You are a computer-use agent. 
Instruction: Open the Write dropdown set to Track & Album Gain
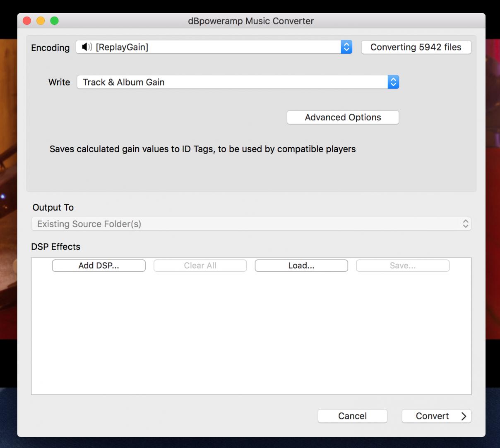(x=232, y=82)
